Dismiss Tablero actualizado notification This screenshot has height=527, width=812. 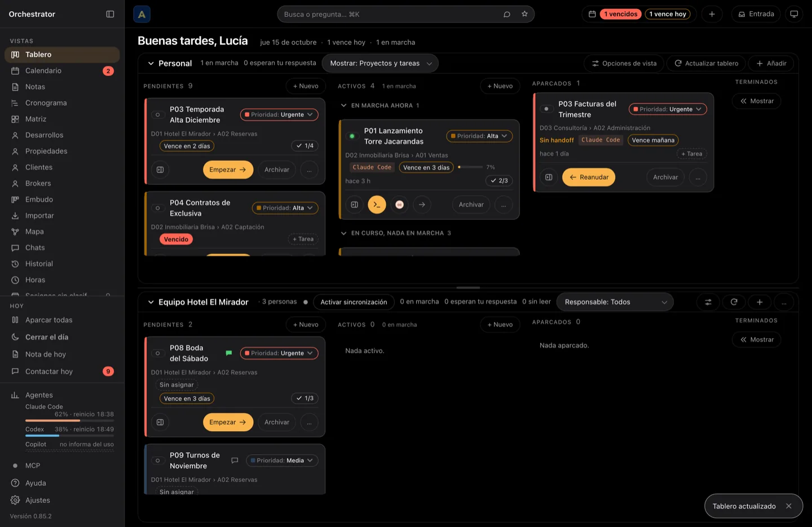point(788,506)
